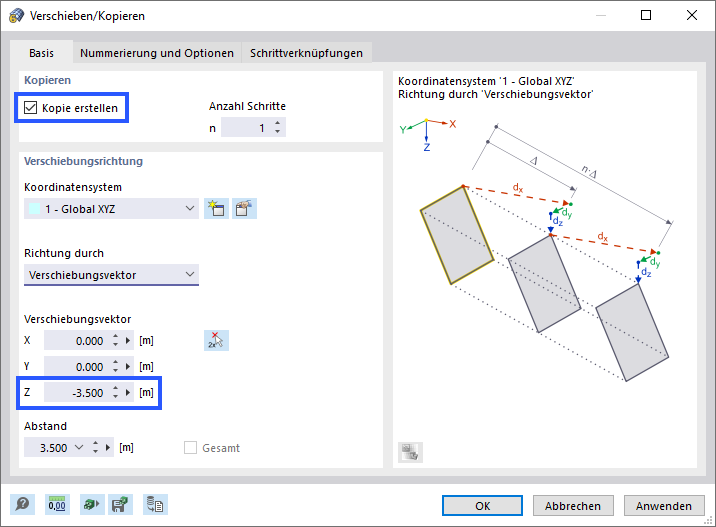Click the application icon in title bar
Viewport: 716px width, 527px height.
(16, 16)
